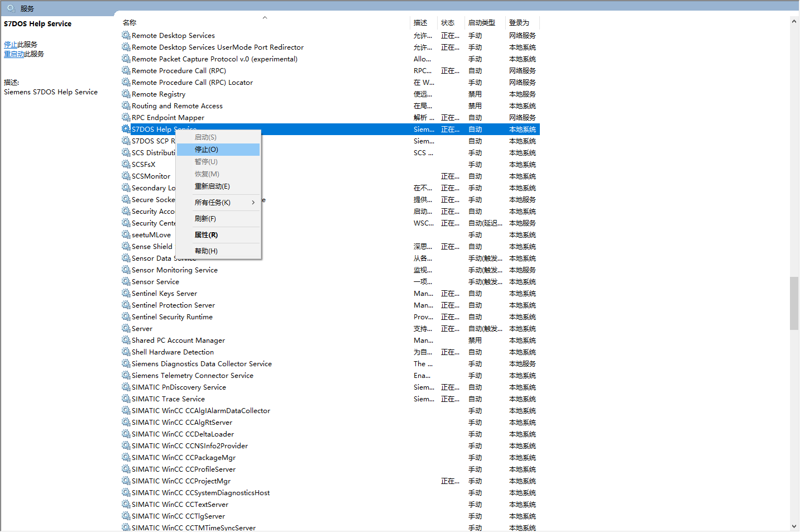Select 重新启动(E) from the context menu
This screenshot has width=800, height=532.
(212, 186)
